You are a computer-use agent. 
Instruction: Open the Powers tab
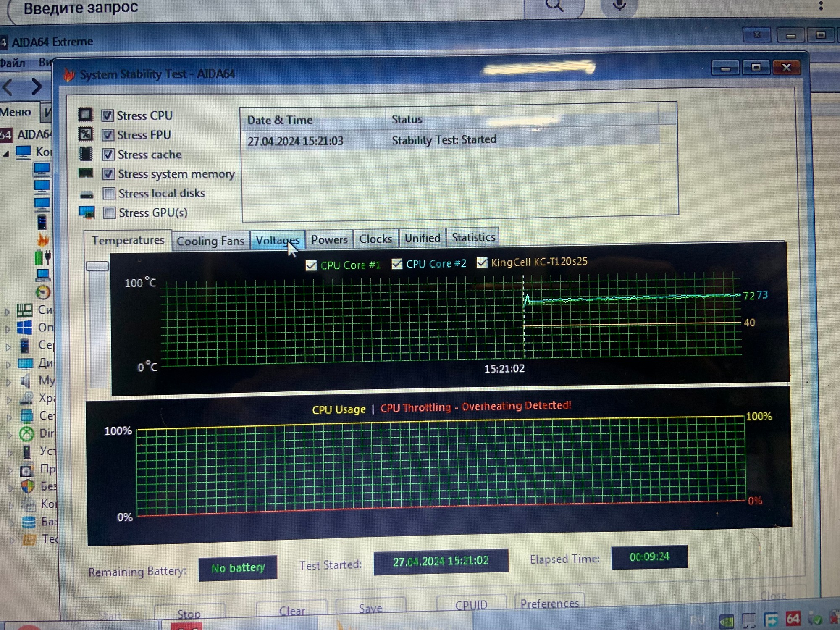(329, 240)
